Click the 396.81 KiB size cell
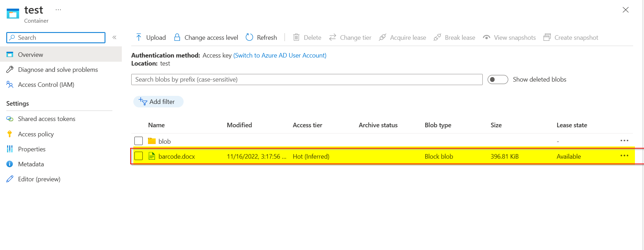This screenshot has height=250, width=644. coord(504,157)
